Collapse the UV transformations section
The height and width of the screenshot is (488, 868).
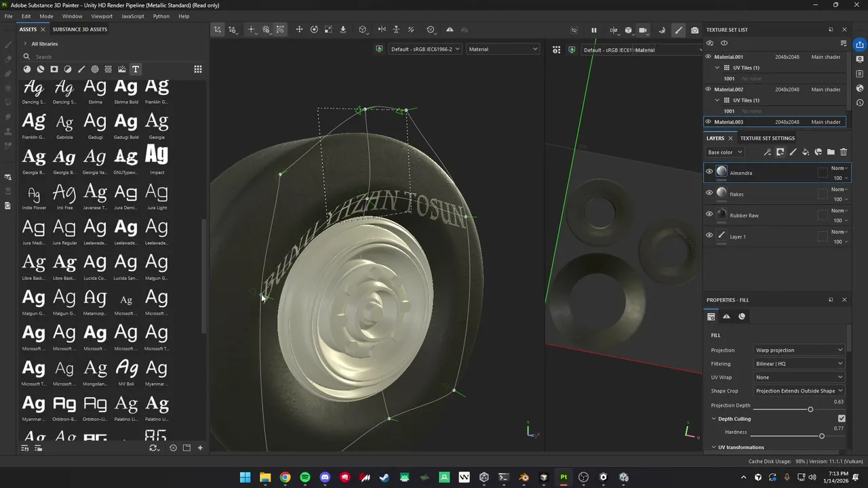pos(714,447)
